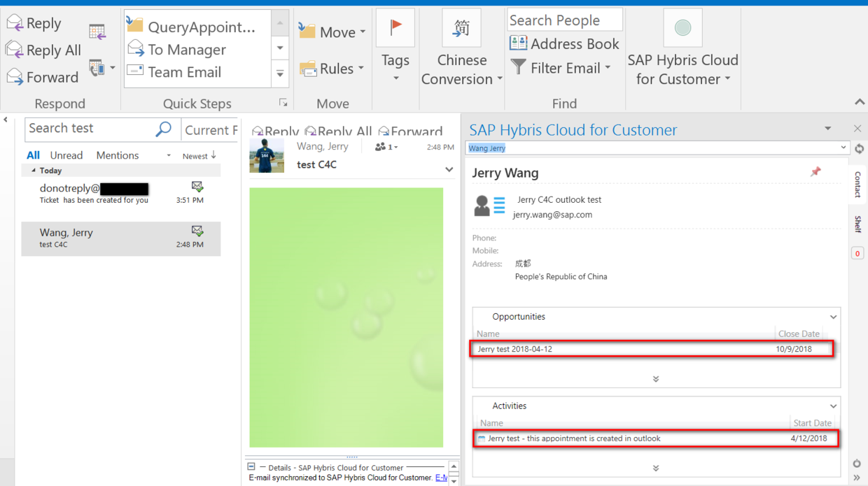The height and width of the screenshot is (486, 868).
Task: Change Newest sort order
Action: coord(199,156)
